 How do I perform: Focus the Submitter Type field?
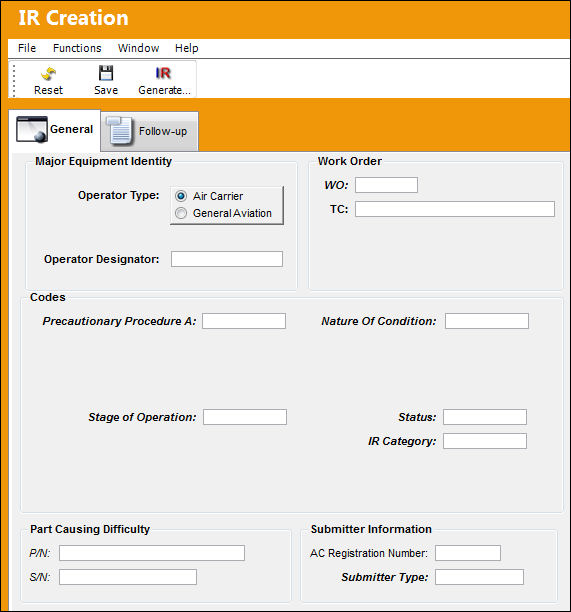[479, 577]
